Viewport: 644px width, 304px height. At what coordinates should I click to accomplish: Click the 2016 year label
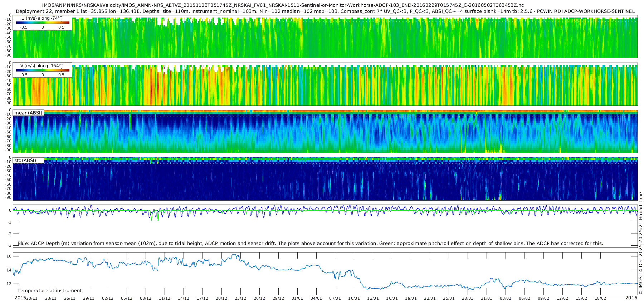[x=631, y=298]
